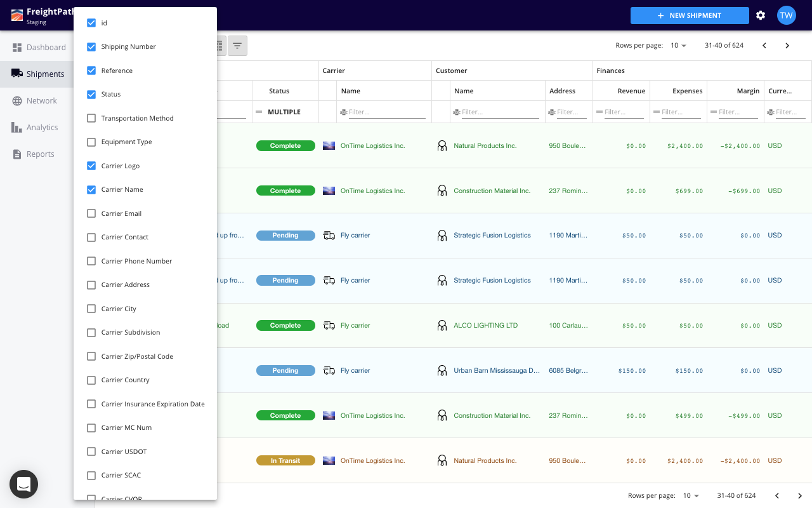The height and width of the screenshot is (508, 812).
Task: Open the Settings gear in the top bar
Action: click(x=761, y=15)
